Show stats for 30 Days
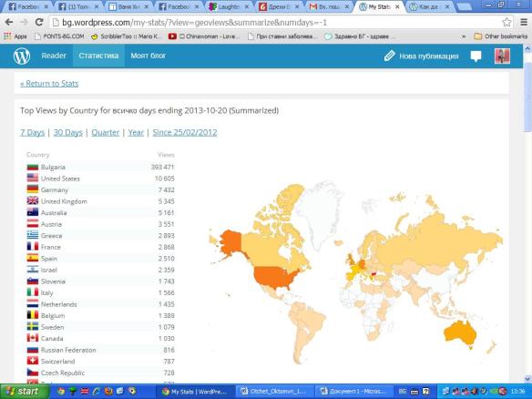 click(67, 132)
